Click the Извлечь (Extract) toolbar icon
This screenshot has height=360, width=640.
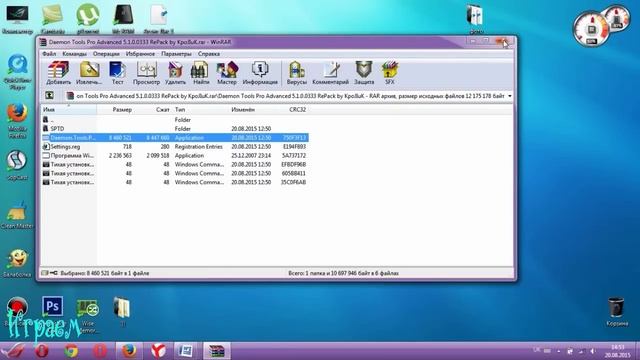89,73
